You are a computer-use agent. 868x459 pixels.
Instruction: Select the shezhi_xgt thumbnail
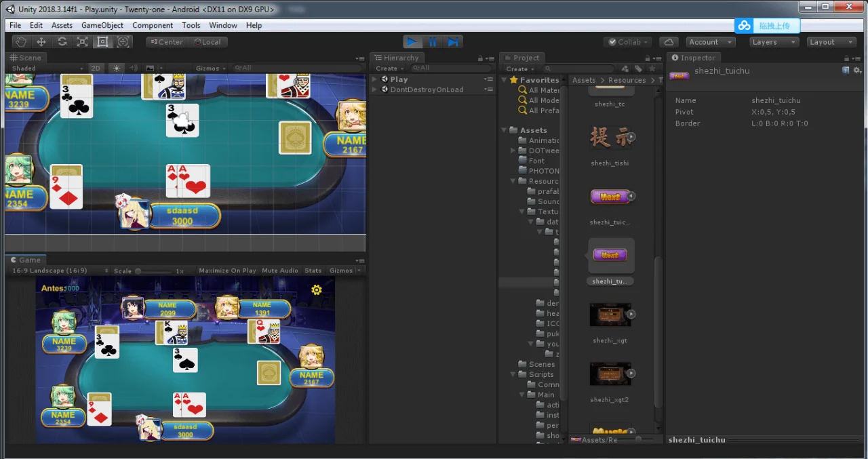pyautogui.click(x=610, y=315)
